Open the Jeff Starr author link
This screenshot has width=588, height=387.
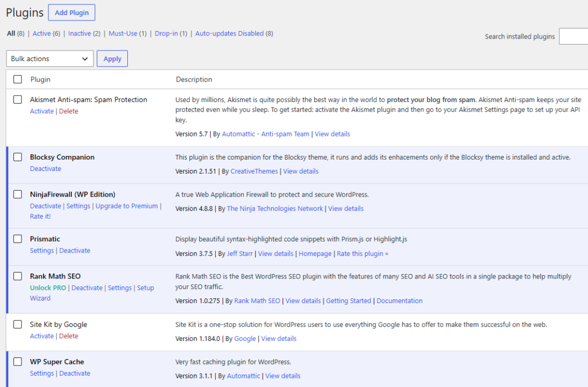point(239,253)
